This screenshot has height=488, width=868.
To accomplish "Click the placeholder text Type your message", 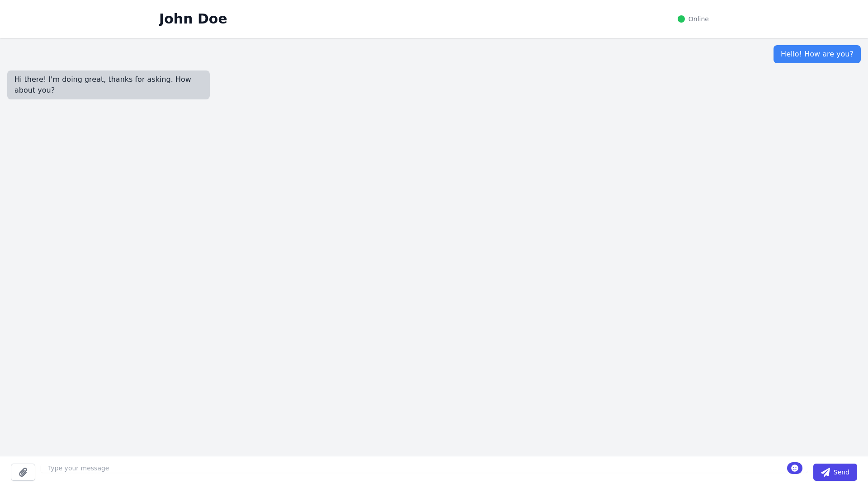I will pos(78,468).
